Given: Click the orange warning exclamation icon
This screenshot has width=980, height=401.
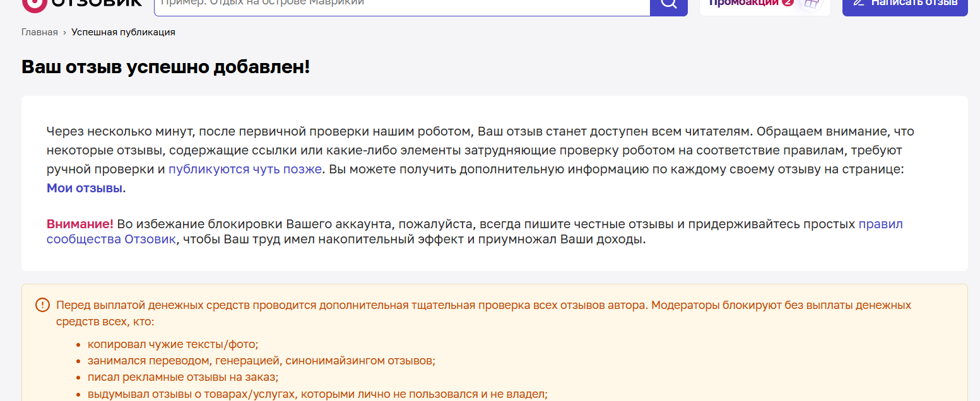Looking at the screenshot, I should point(42,305).
